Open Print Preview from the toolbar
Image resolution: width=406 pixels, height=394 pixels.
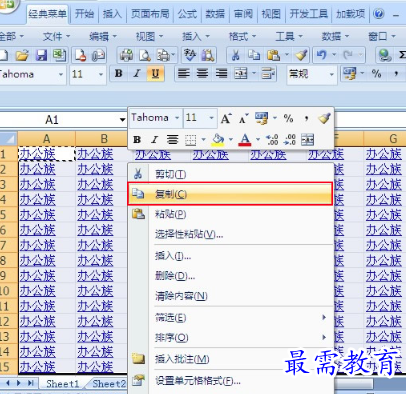pyautogui.click(x=145, y=55)
